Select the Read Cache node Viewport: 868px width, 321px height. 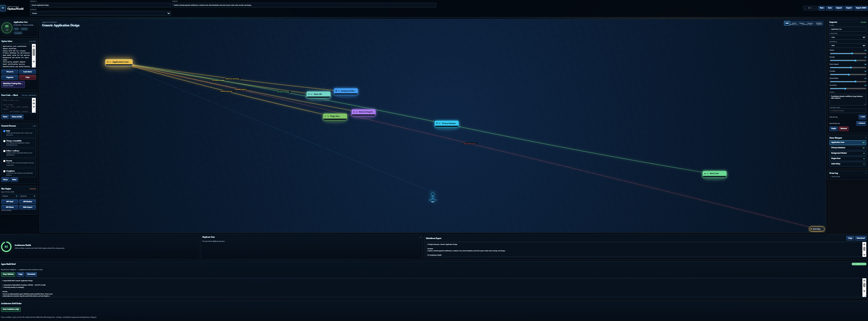point(714,174)
